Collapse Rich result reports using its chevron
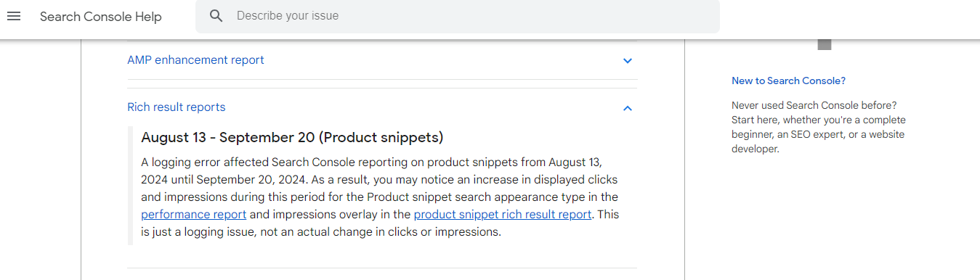 pyautogui.click(x=628, y=108)
